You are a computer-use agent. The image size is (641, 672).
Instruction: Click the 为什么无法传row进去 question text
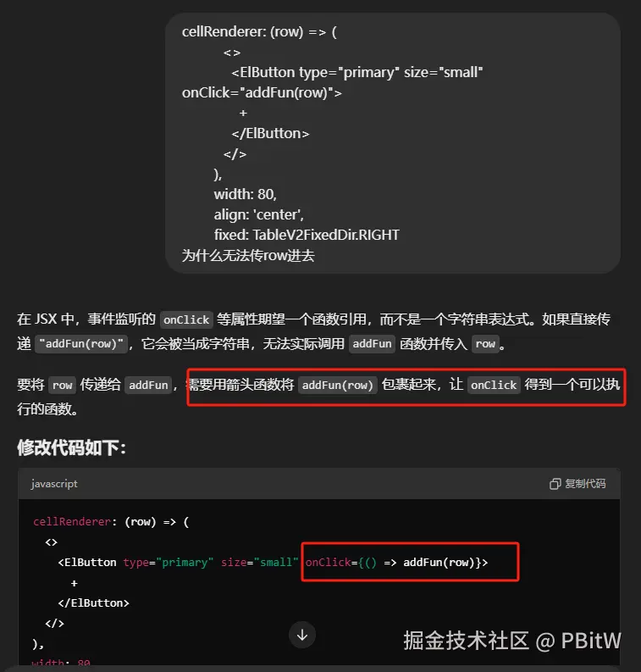[x=248, y=255]
